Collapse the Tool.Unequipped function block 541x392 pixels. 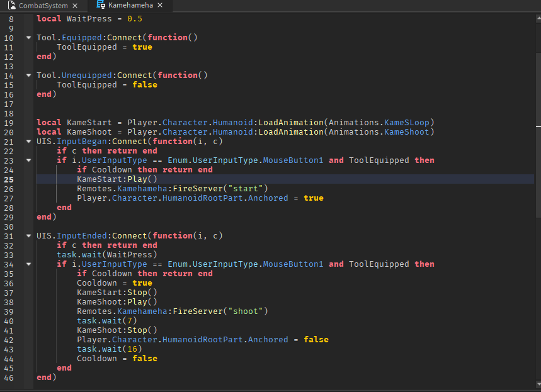(x=27, y=75)
